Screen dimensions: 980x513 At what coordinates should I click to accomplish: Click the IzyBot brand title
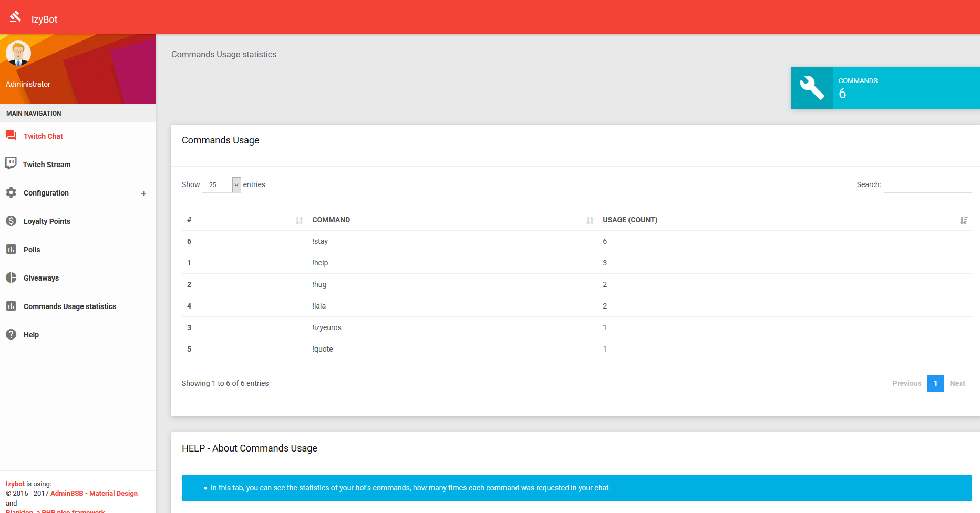[44, 19]
